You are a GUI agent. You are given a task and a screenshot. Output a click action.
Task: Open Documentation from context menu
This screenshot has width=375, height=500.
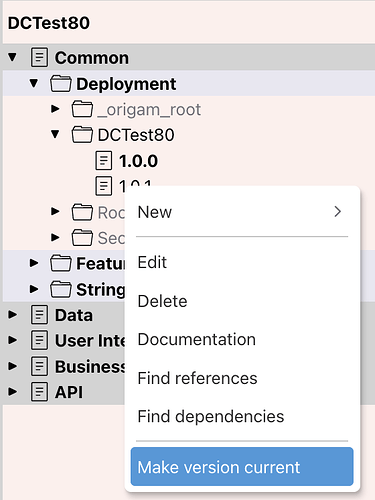pyautogui.click(x=242, y=339)
